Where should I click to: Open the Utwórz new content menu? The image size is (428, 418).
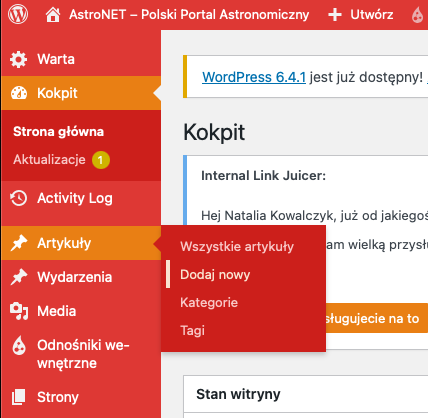tap(371, 15)
